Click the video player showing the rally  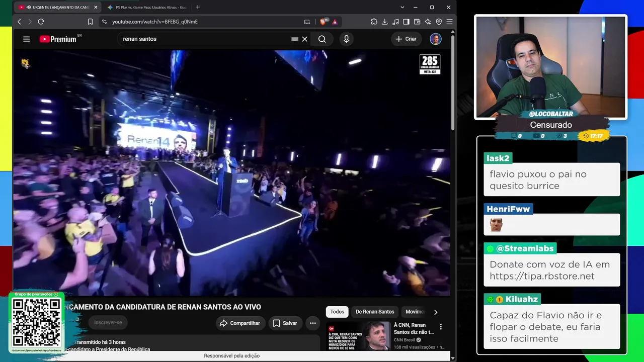[232, 173]
